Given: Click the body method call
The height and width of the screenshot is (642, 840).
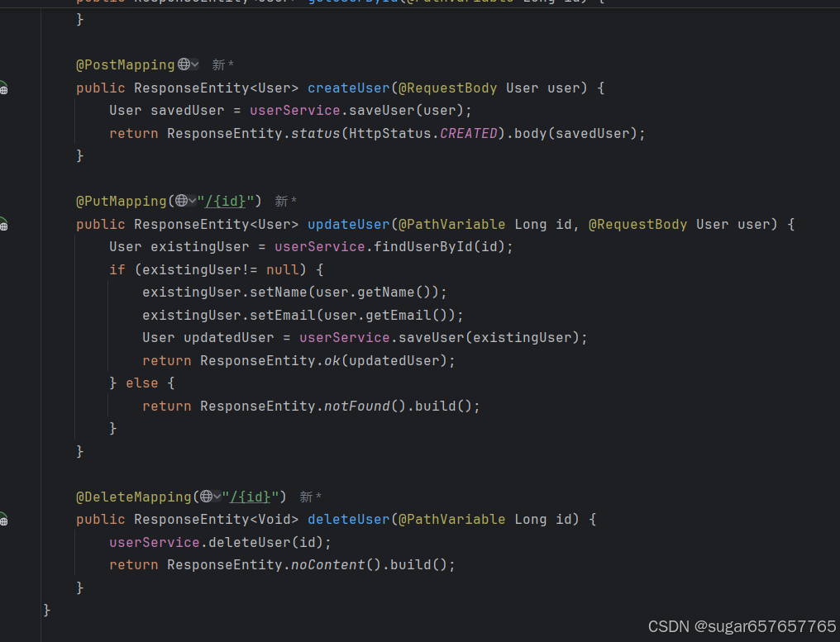Looking at the screenshot, I should tap(530, 133).
